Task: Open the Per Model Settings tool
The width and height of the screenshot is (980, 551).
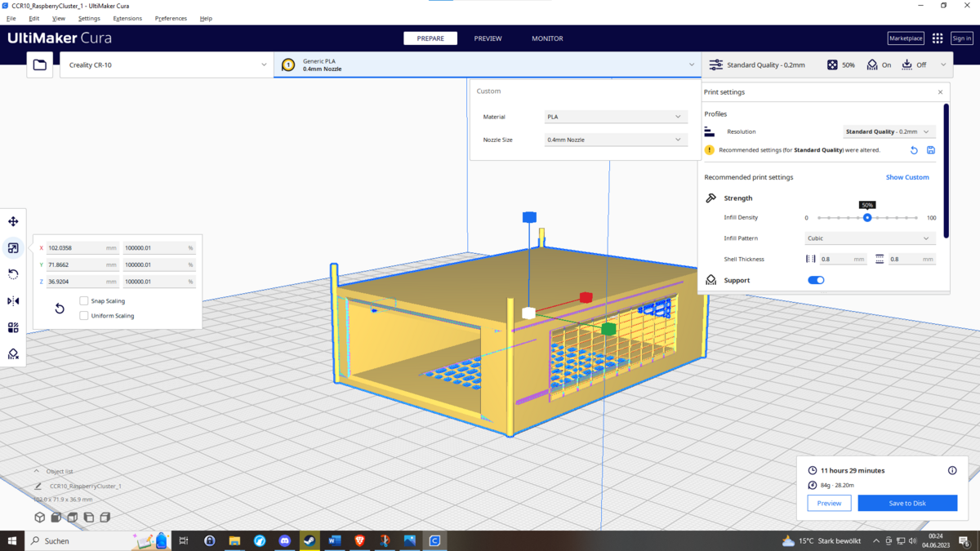Action: click(13, 327)
